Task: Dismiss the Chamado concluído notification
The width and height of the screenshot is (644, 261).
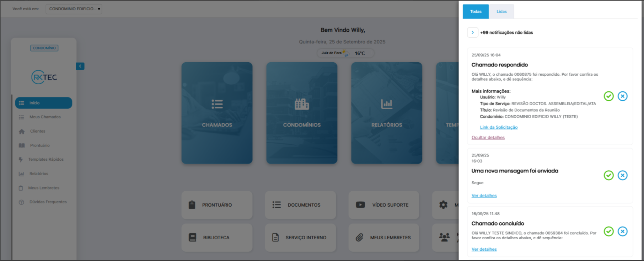Action: coord(622,231)
